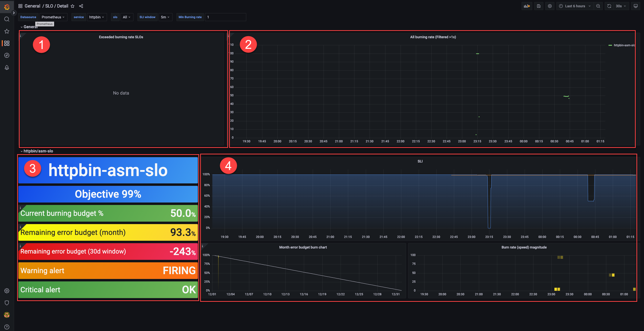Open the Prometheus datasource dropdown
Screen dimensions: 644x331
pyautogui.click(x=53, y=17)
